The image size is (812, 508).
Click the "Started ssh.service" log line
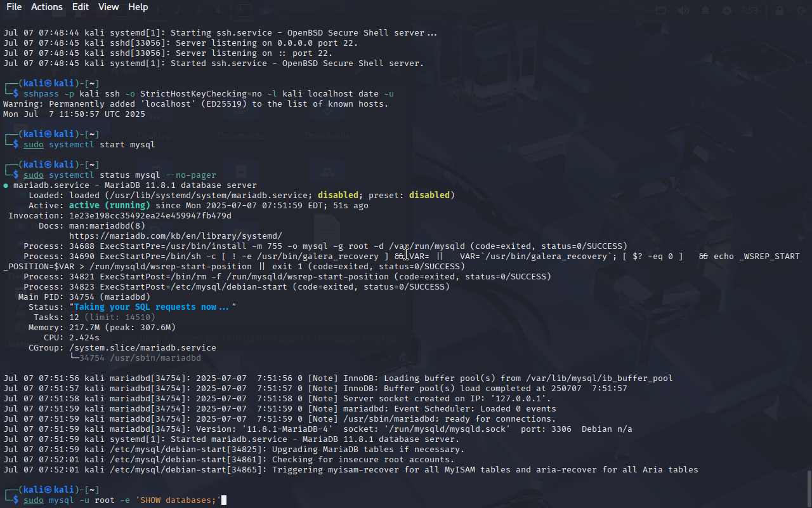(x=214, y=63)
